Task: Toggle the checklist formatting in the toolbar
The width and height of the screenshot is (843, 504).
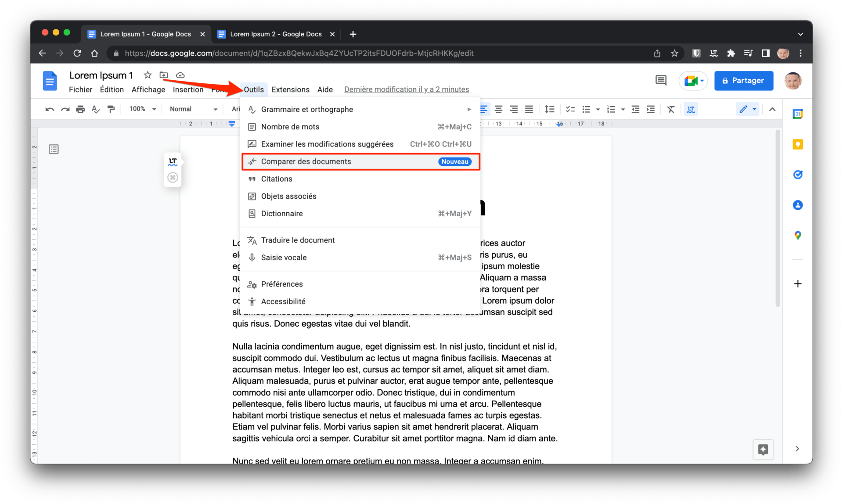Action: [570, 109]
